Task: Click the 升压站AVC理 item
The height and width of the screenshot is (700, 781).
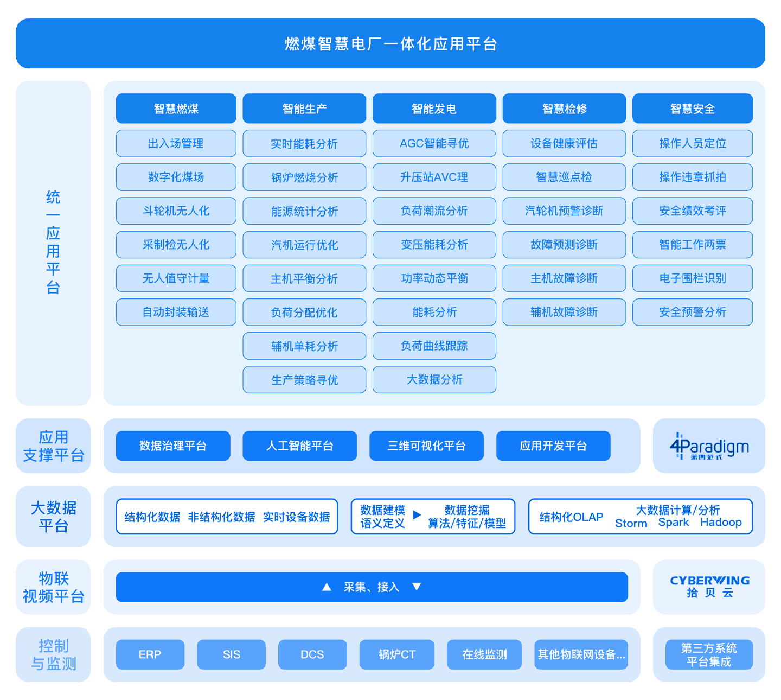Action: tap(434, 177)
